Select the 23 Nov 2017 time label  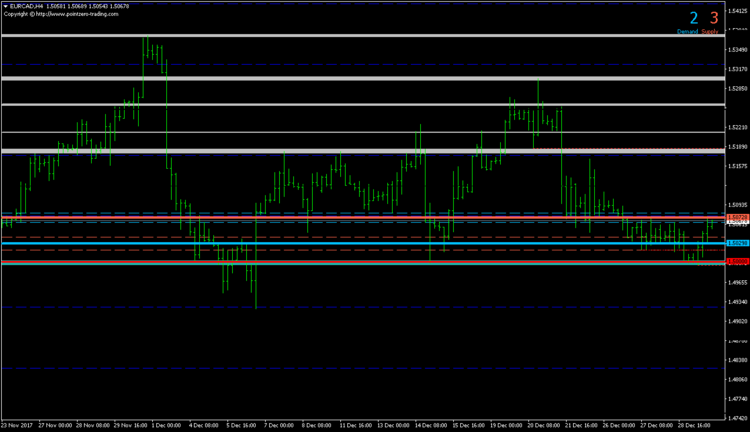click(17, 425)
